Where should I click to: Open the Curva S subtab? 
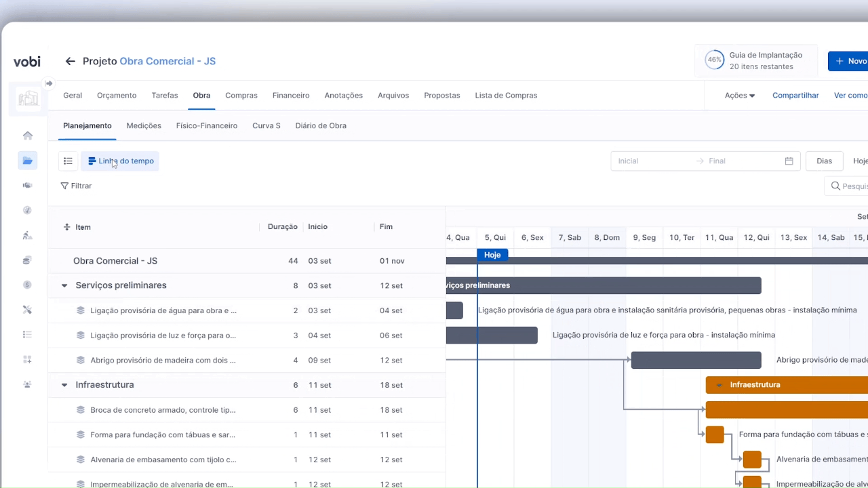(266, 125)
